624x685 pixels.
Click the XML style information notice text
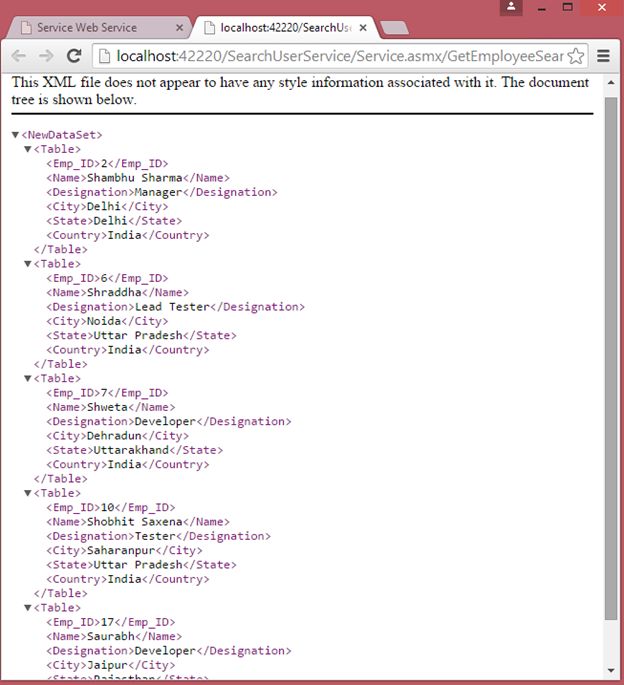click(300, 91)
